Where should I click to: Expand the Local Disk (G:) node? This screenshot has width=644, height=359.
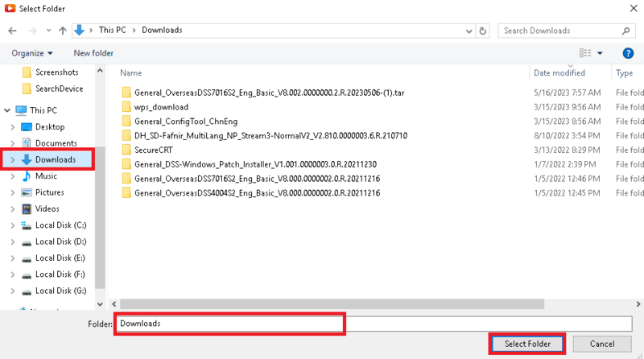click(x=12, y=291)
